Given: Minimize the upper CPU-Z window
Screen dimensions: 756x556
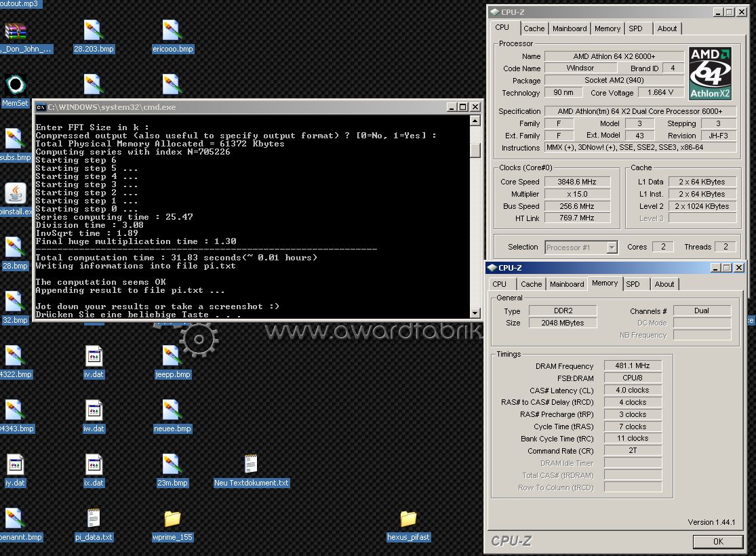Looking at the screenshot, I should click(718, 12).
